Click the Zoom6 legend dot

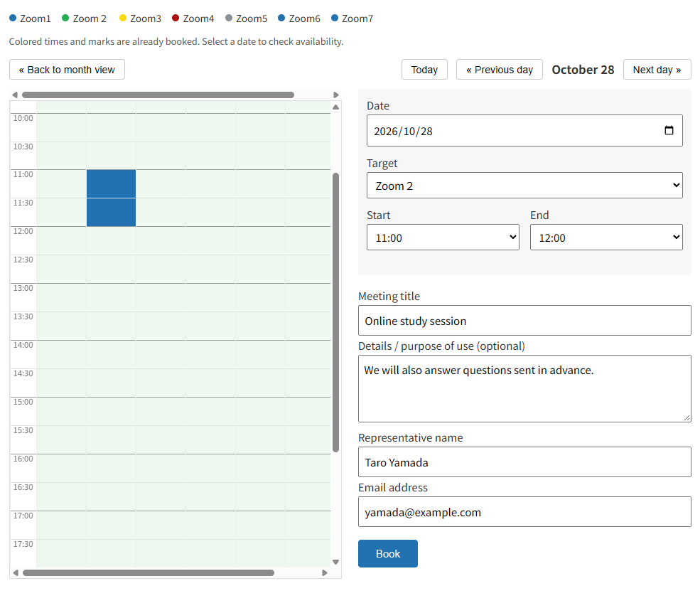click(281, 18)
